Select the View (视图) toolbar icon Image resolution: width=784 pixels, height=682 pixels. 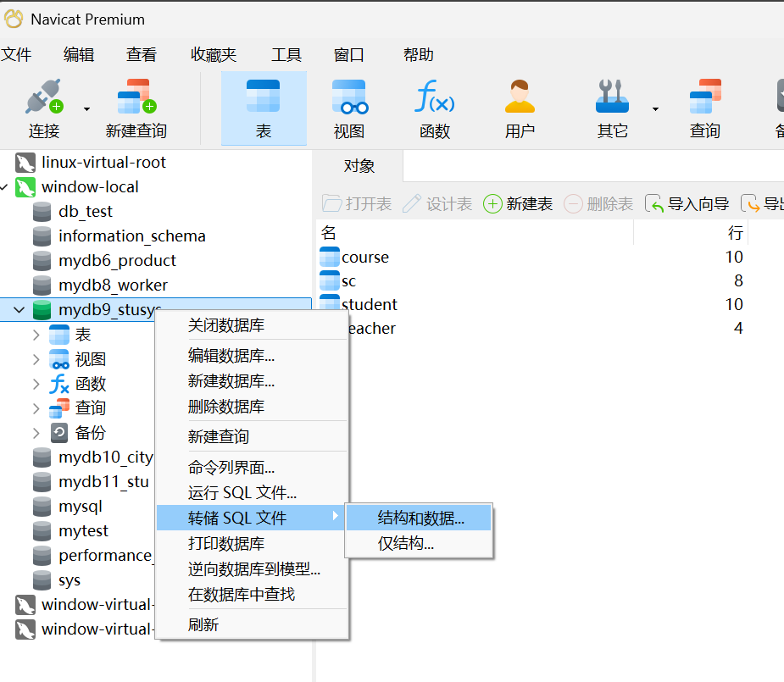[349, 96]
